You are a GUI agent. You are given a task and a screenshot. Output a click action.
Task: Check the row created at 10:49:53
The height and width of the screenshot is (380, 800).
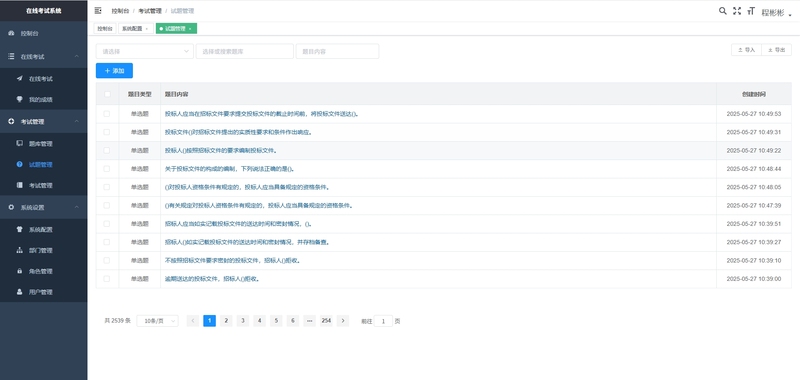pos(107,114)
